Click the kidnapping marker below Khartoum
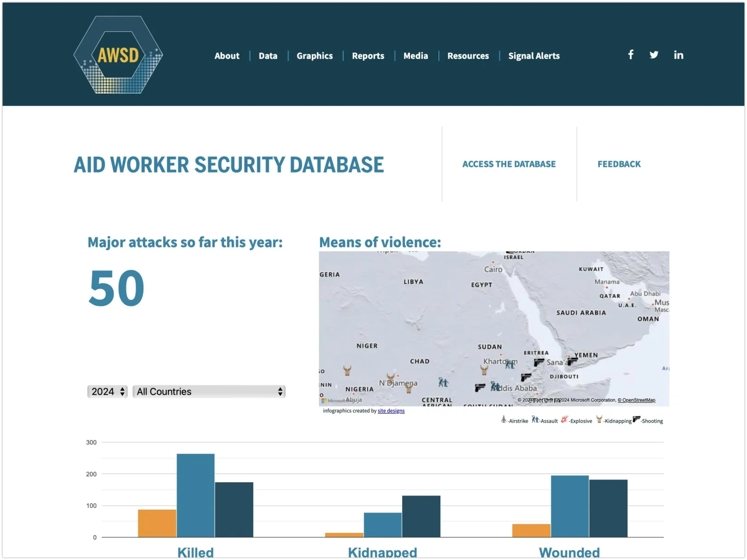Viewport: 747px width, 560px height. tap(484, 371)
